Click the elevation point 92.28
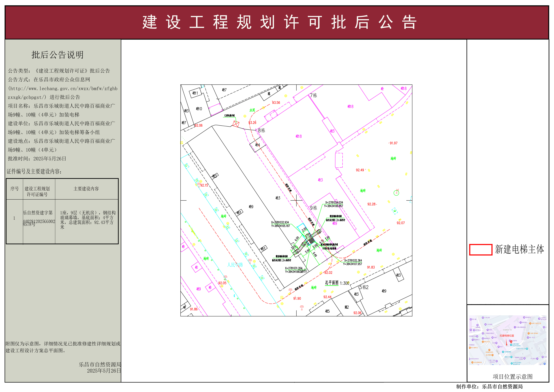 click(x=371, y=204)
